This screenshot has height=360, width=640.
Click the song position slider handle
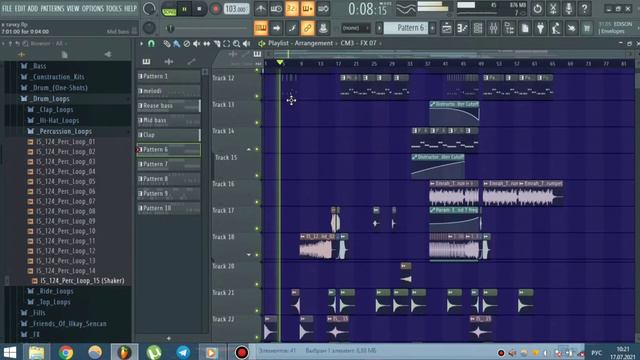point(170,28)
